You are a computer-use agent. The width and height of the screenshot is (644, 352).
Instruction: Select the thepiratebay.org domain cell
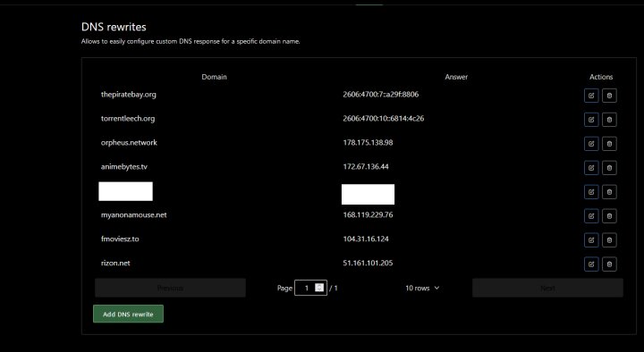(129, 95)
